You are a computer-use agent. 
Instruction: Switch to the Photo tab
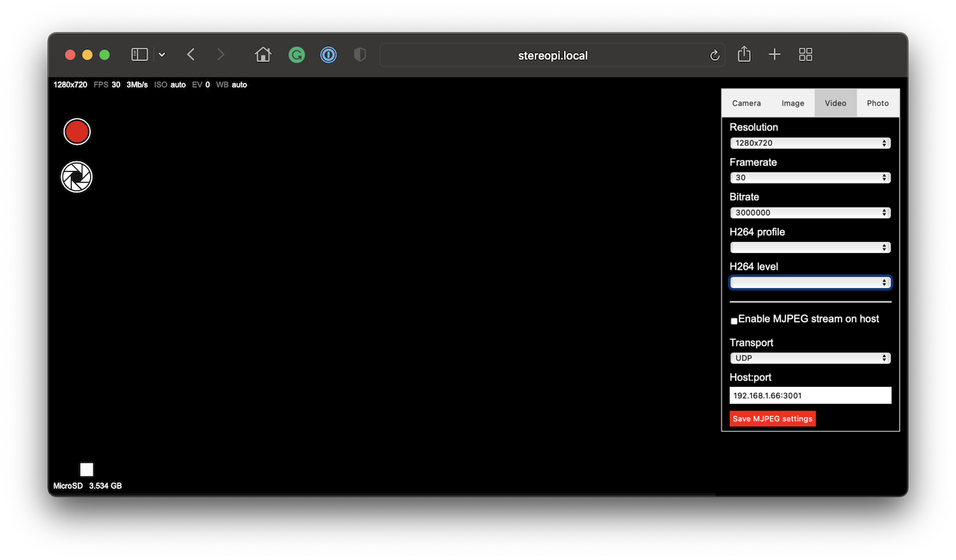tap(878, 103)
